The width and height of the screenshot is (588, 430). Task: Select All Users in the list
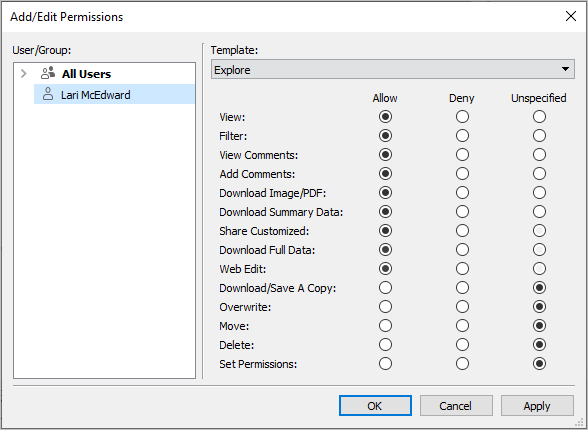click(x=86, y=74)
